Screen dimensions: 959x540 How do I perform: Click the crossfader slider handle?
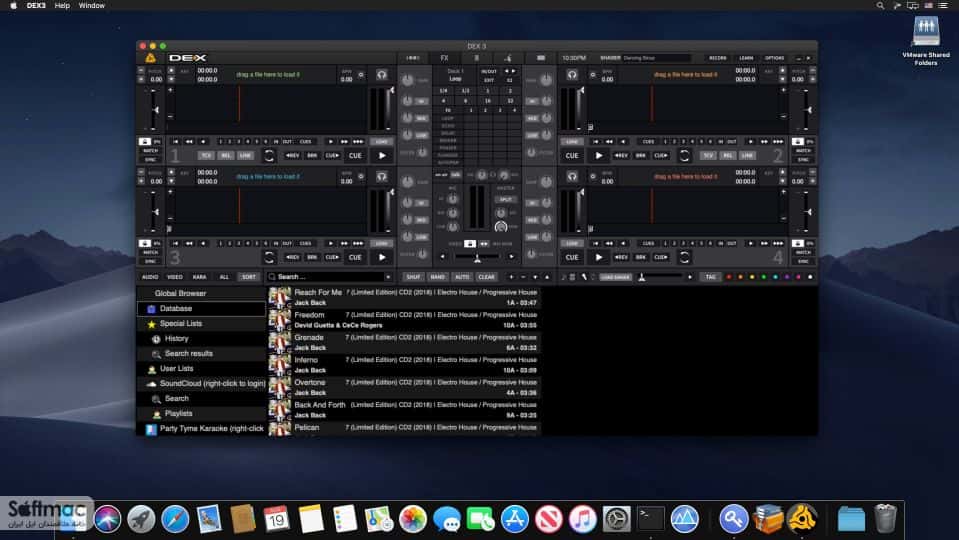click(x=477, y=257)
